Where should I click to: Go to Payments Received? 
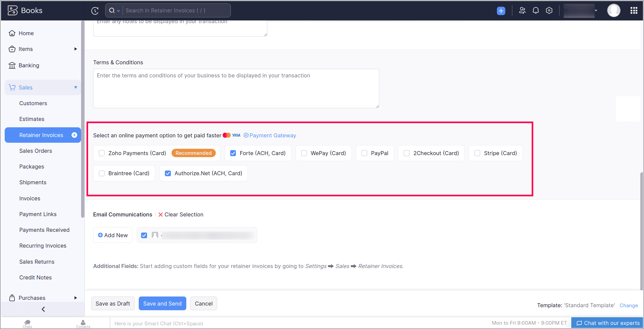(44, 230)
